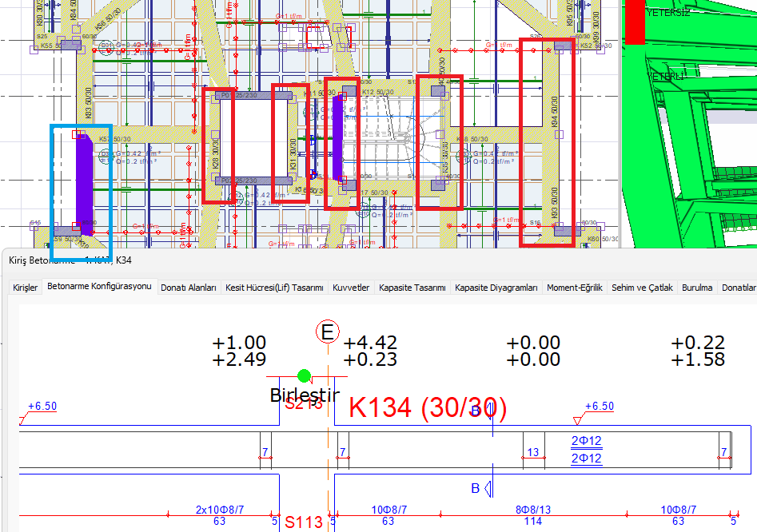Click the red YETERSİZ legend swatch
The height and width of the screenshot is (532, 757).
pyautogui.click(x=635, y=22)
